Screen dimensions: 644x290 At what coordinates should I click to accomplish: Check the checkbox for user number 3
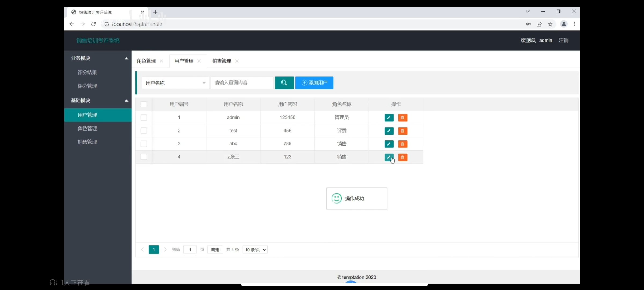144,144
